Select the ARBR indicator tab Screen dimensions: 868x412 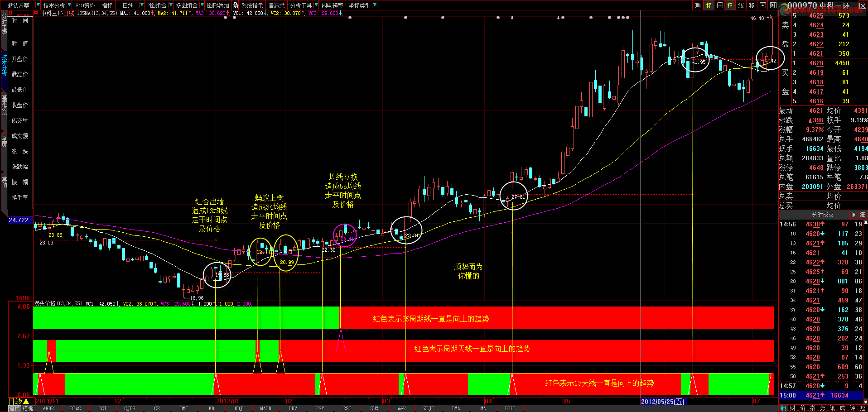click(48, 408)
